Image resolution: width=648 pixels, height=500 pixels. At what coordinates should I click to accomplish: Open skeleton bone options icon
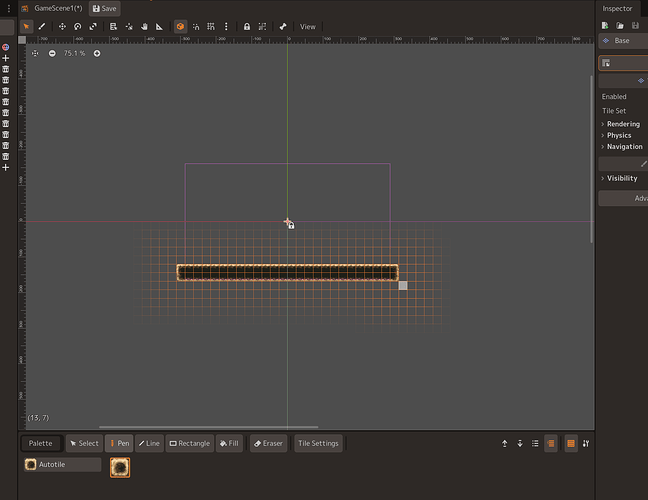(283, 27)
